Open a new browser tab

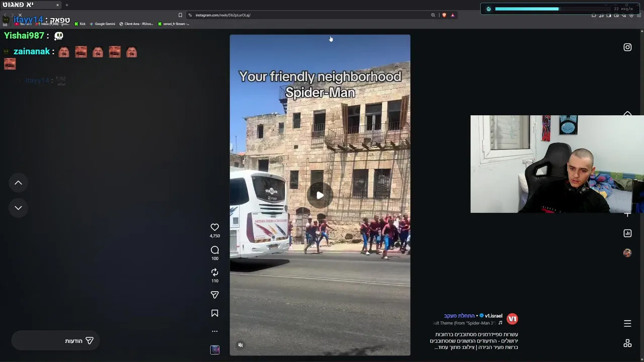point(66,5)
